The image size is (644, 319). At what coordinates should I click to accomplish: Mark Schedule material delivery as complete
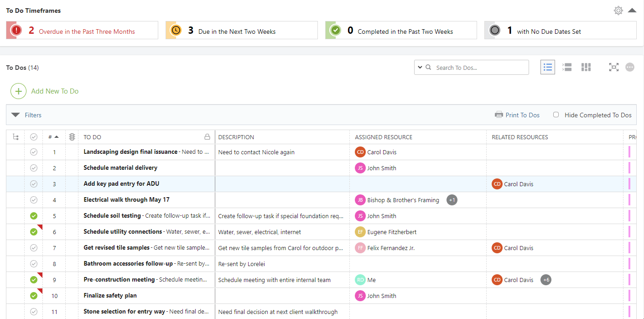pyautogui.click(x=34, y=167)
